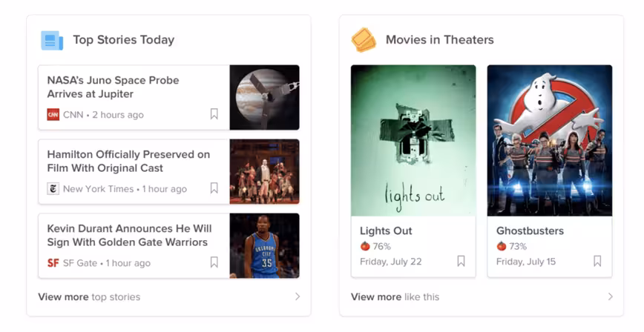Click the blue newspaper icon by Top Stories
Screen dimensions: 644x332
52,41
